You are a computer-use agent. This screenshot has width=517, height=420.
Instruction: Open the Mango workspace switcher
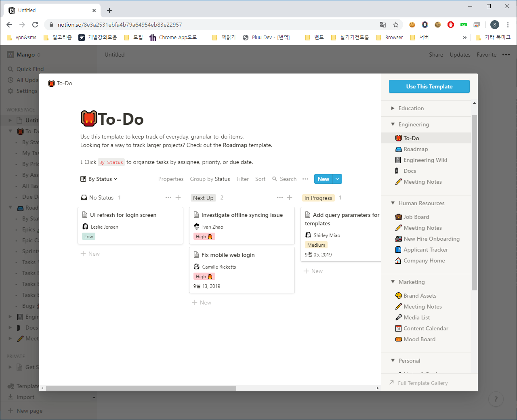[24, 55]
